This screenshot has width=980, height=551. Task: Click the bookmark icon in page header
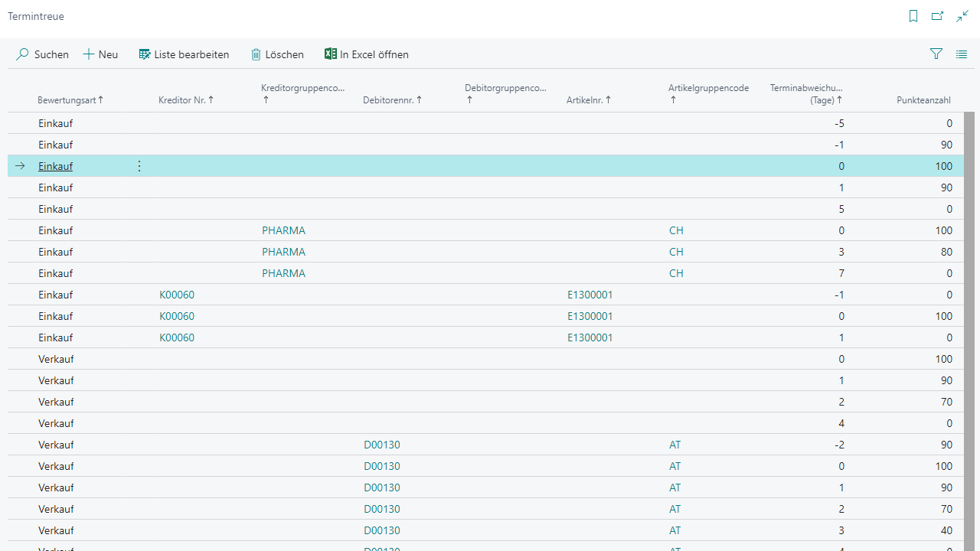pos(913,16)
